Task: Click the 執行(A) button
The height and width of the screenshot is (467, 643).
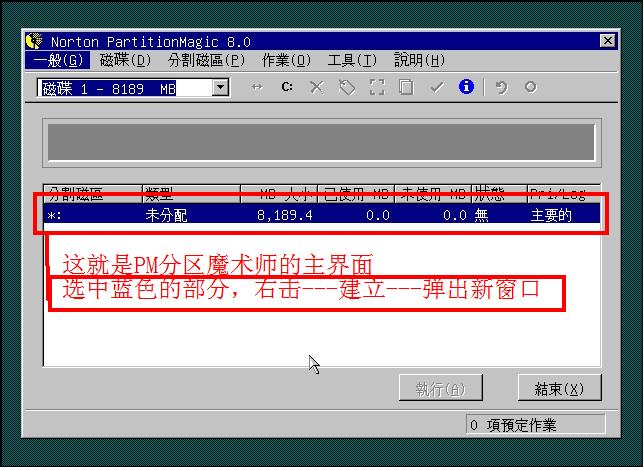Action: 440,388
